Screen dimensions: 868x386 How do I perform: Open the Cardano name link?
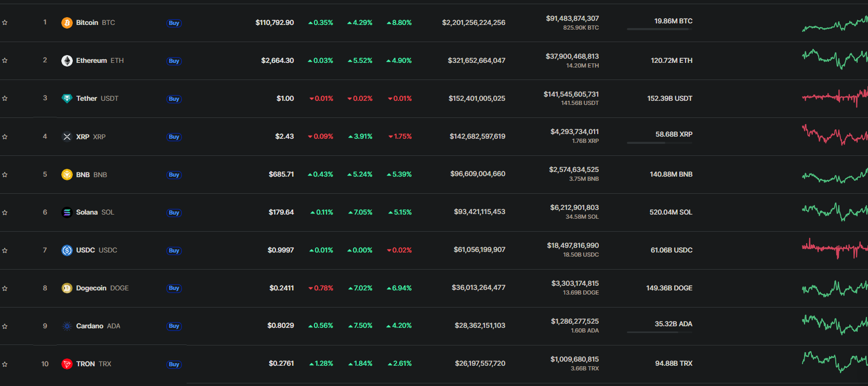coord(90,326)
